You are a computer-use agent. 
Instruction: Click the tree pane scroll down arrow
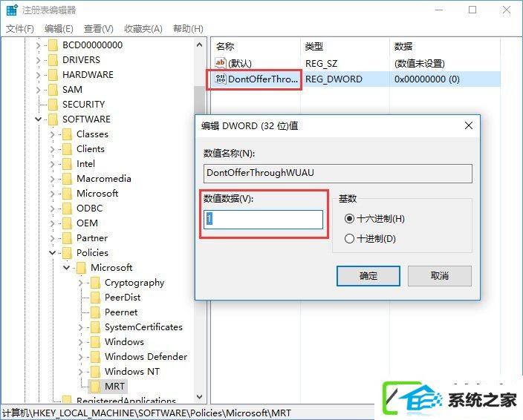click(x=199, y=397)
